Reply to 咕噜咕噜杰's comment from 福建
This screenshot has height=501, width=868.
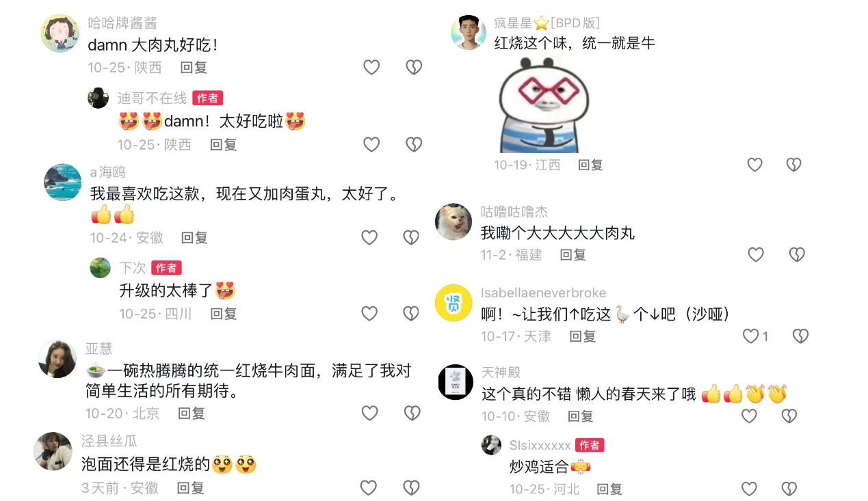(x=573, y=255)
